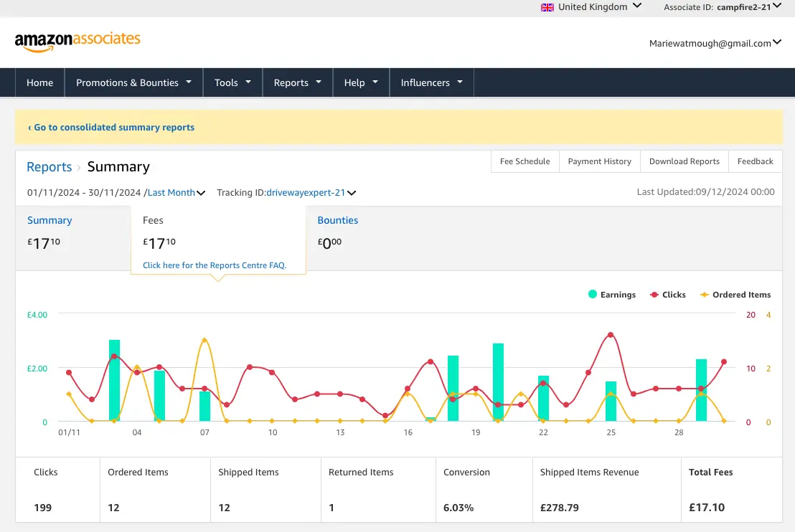
Task: Open the Associate ID campfire2-21 dropdown
Action: [x=722, y=6]
